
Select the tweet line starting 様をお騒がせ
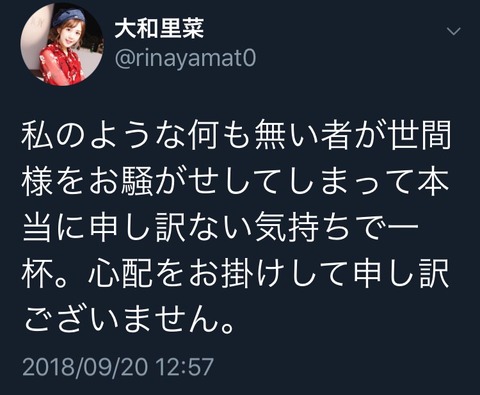point(235,182)
